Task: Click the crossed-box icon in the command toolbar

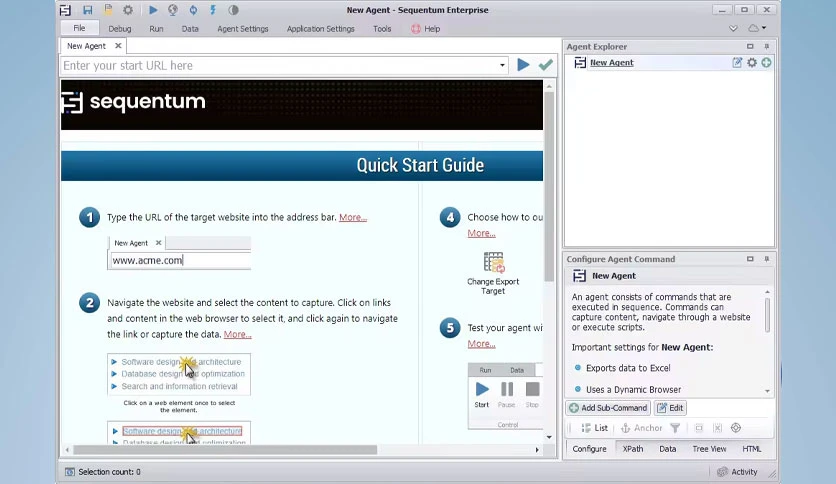Action: 718,428
